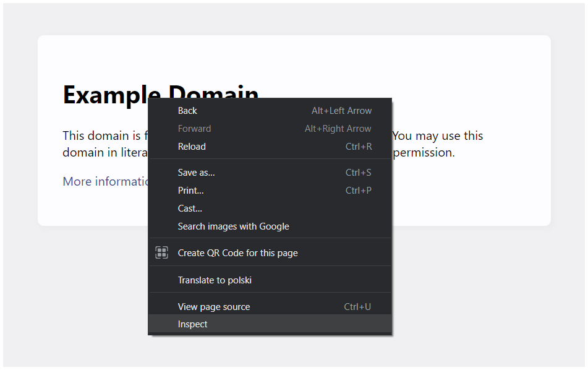Image resolution: width=588 pixels, height=370 pixels.
Task: Pick Search images with Google
Action: click(x=270, y=226)
